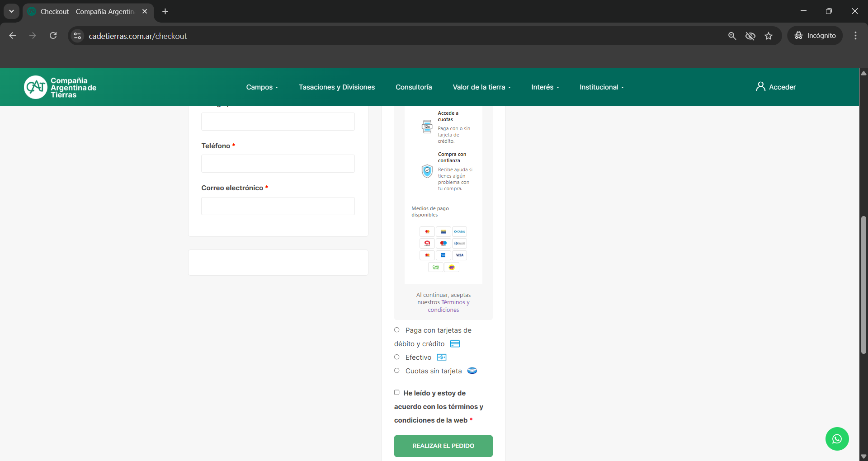Go to the Consultoría menu item
The image size is (868, 461).
(x=414, y=87)
